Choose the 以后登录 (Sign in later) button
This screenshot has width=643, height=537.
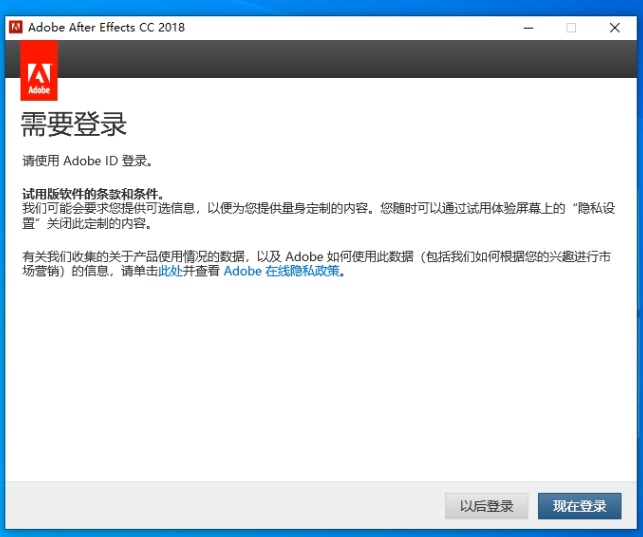click(x=486, y=506)
